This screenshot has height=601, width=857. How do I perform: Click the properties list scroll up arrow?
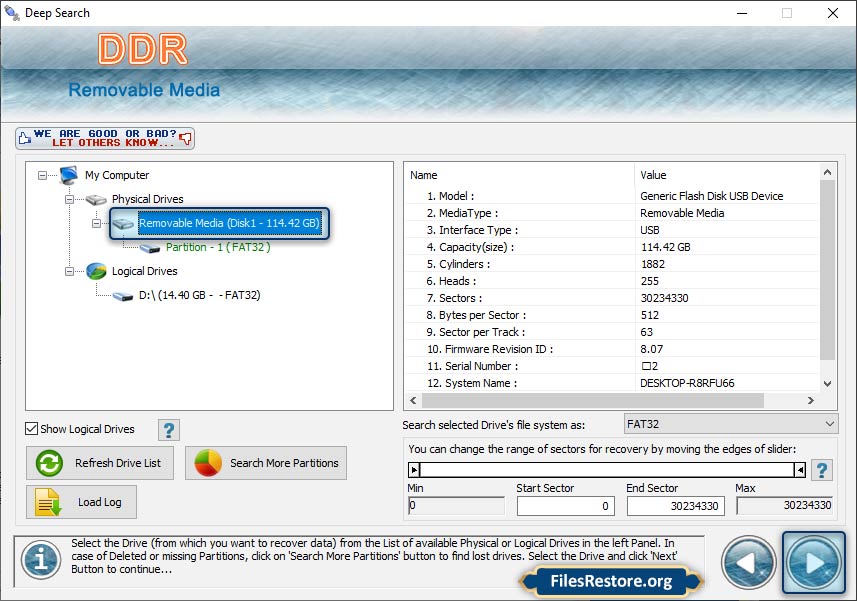(x=827, y=172)
